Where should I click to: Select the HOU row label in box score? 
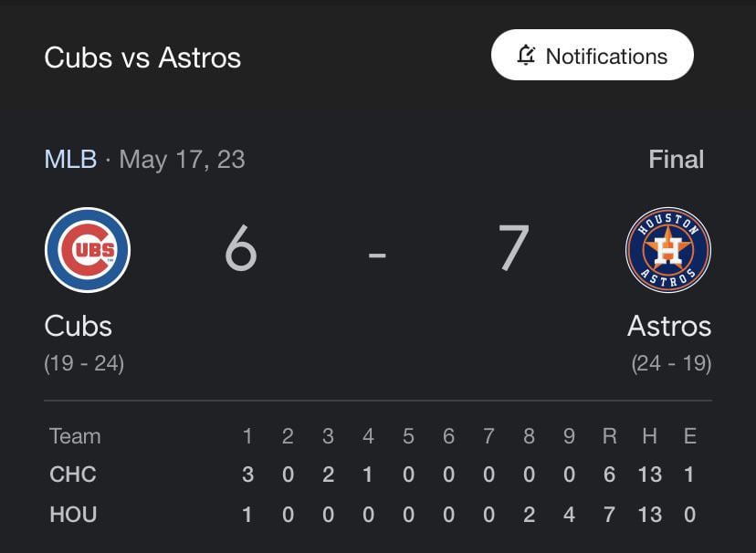pyautogui.click(x=73, y=515)
